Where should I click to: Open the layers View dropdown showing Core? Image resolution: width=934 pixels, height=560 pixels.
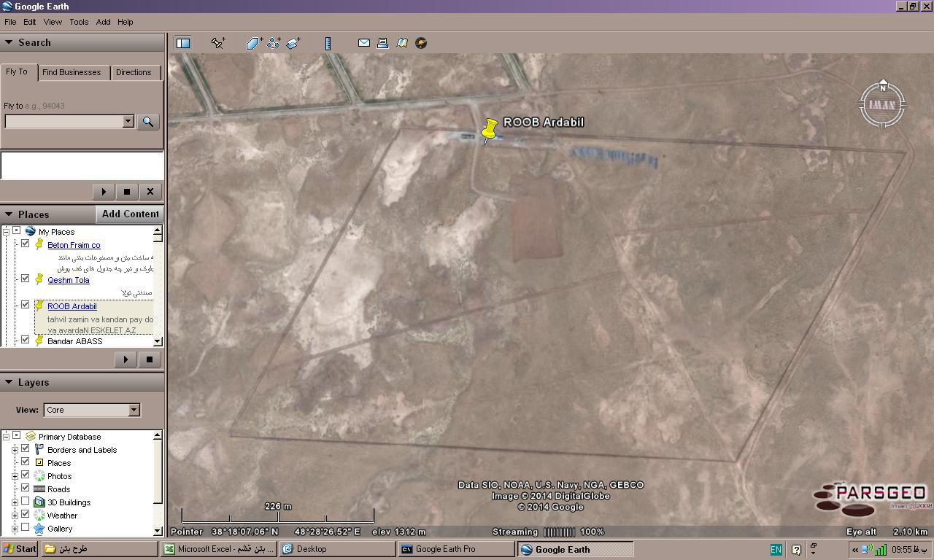tap(91, 410)
